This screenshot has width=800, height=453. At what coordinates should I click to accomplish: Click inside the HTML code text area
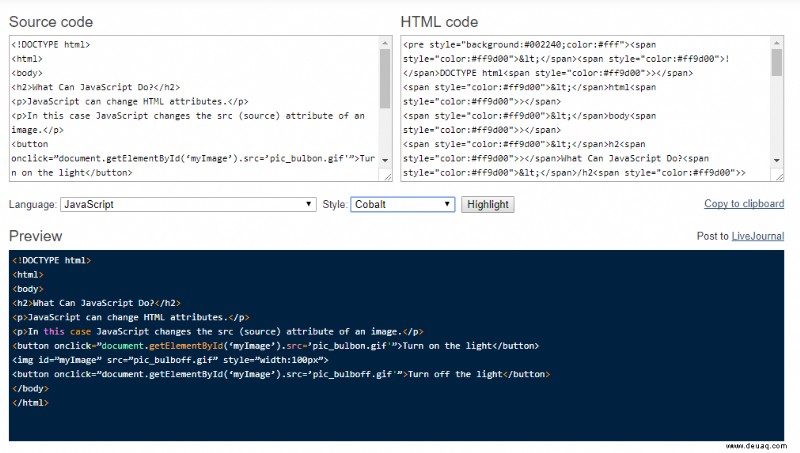586,108
